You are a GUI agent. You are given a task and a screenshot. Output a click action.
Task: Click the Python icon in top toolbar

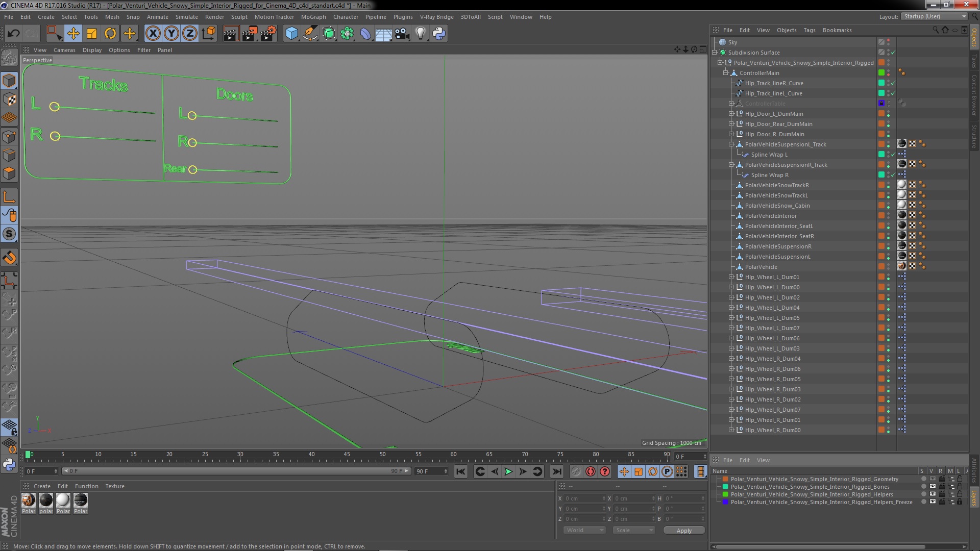439,34
